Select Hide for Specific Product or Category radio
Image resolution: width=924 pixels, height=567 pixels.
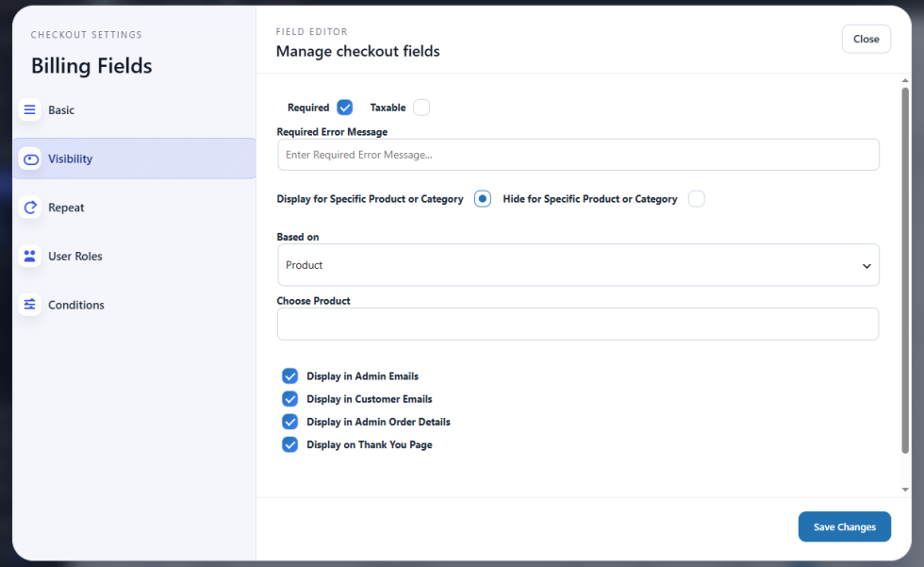point(696,199)
